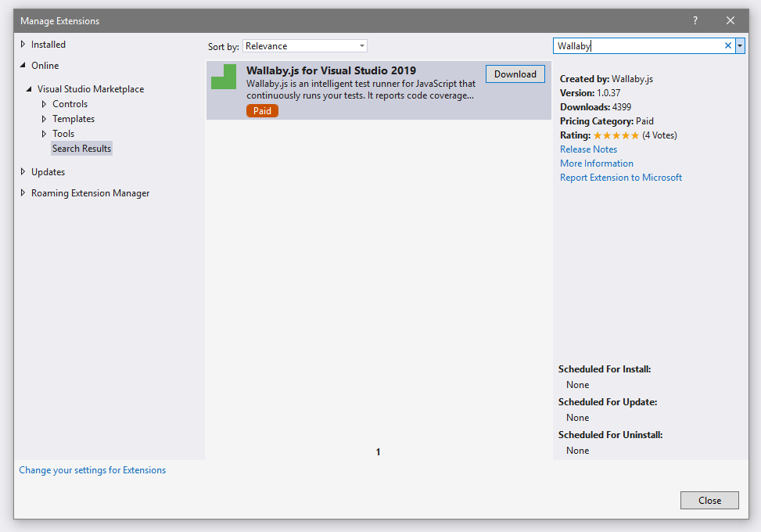Click the Close button
Image resolution: width=761 pixels, height=532 pixels.
(709, 501)
